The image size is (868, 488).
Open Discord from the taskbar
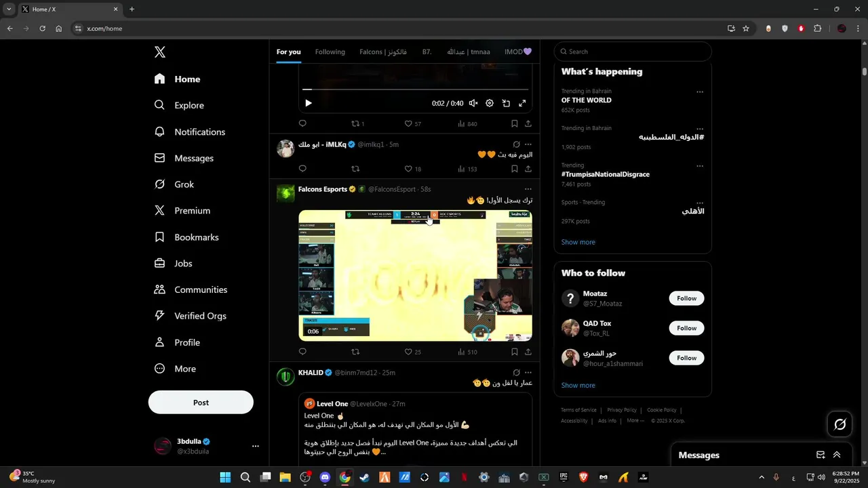click(x=325, y=477)
